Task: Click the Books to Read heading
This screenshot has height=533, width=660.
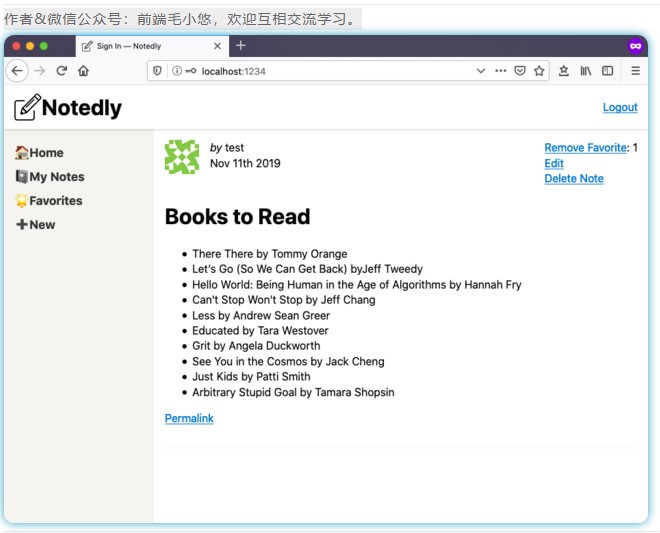Action: pyautogui.click(x=237, y=216)
